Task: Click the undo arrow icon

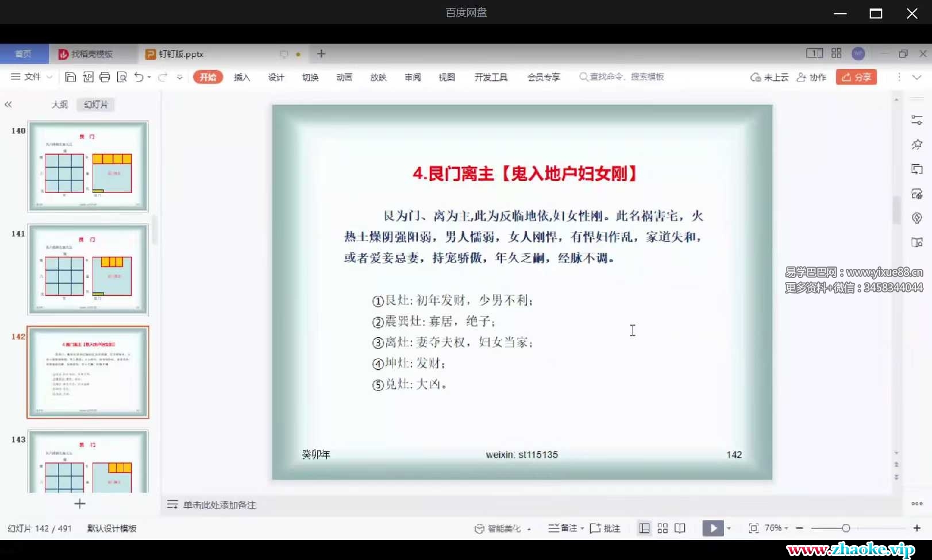Action: (x=138, y=77)
